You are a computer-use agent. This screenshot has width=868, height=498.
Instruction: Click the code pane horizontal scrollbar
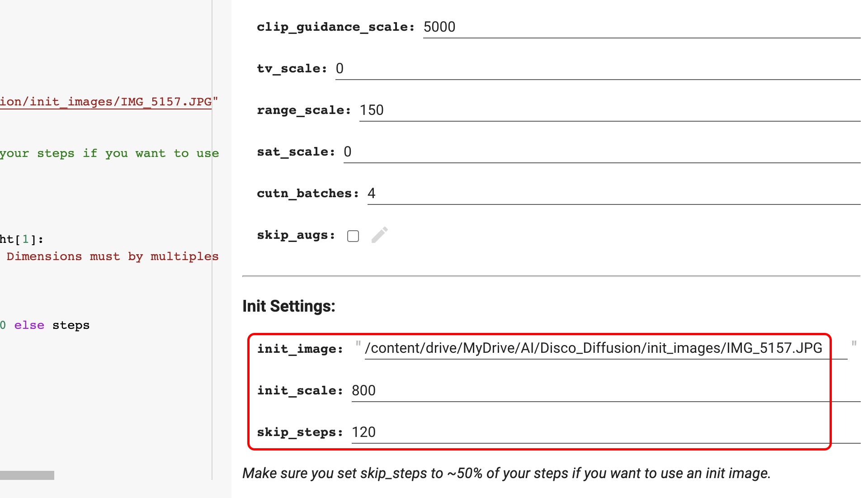tap(27, 475)
